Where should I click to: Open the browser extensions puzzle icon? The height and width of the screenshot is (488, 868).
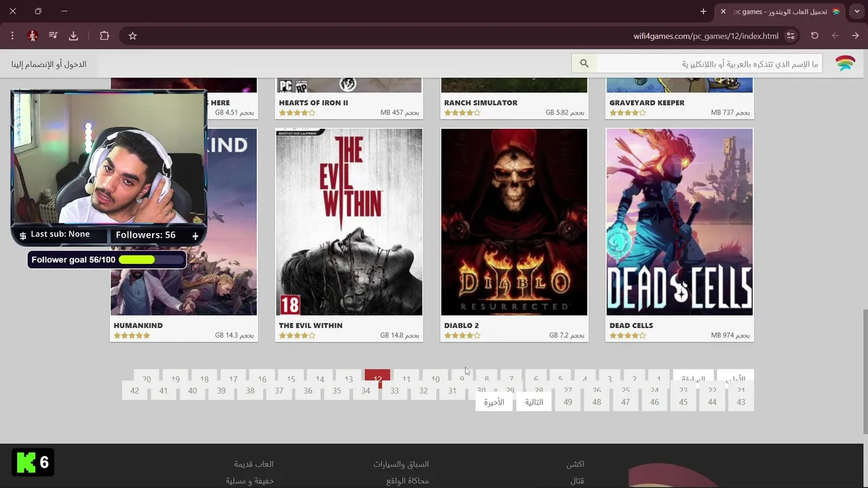click(x=104, y=36)
